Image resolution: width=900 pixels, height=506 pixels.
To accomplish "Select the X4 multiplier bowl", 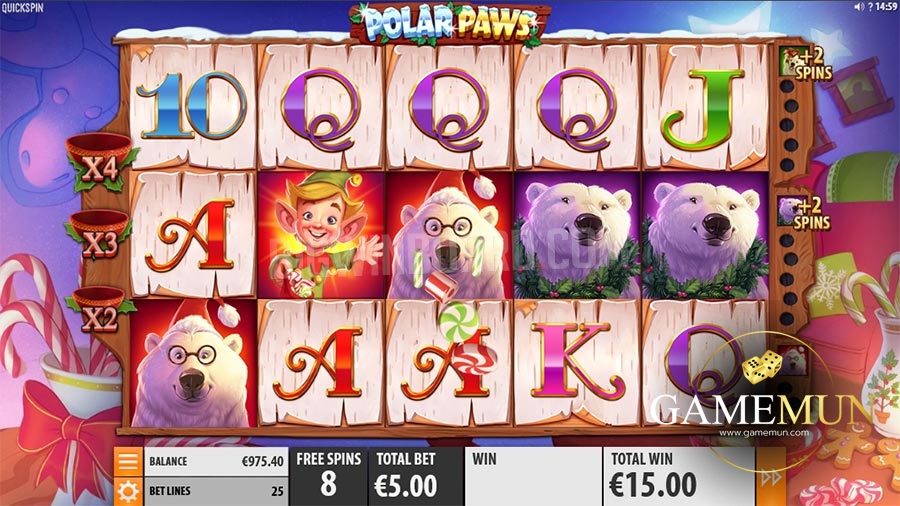I will pos(101,161).
